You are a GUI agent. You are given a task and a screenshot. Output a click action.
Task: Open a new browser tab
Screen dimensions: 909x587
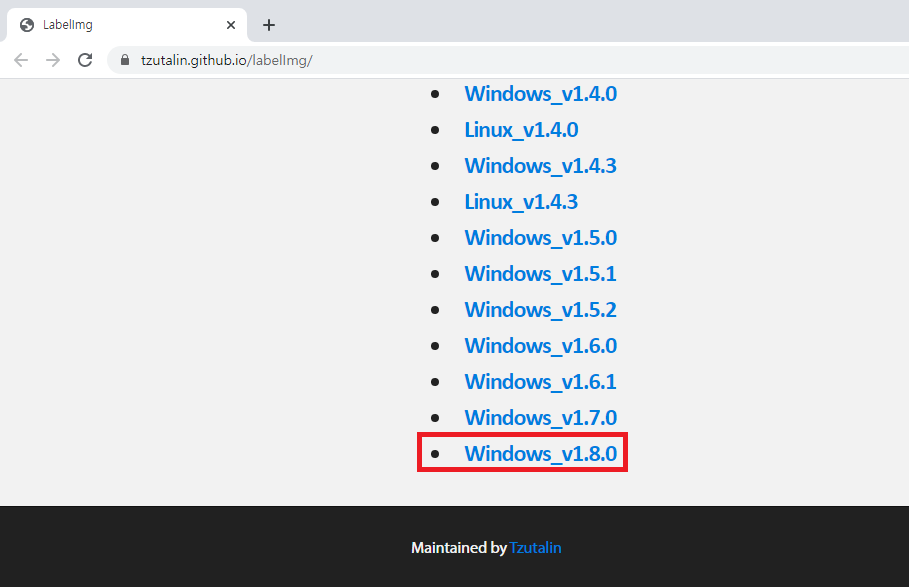pos(268,25)
